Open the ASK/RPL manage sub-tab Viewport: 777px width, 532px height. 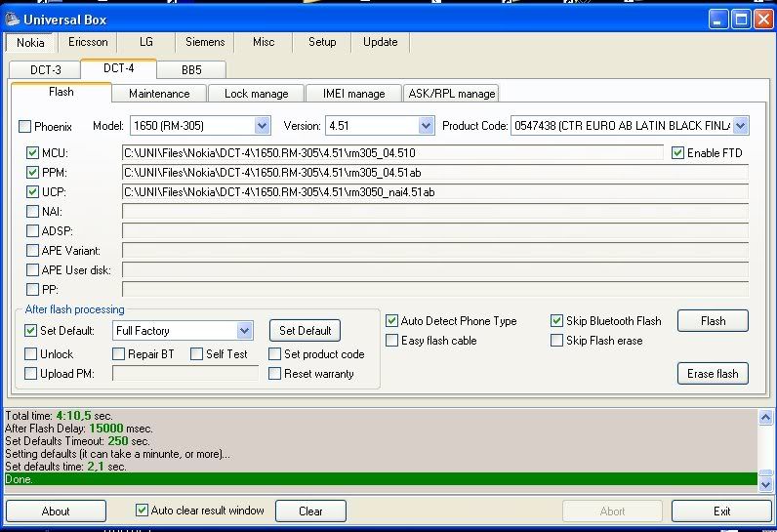point(451,94)
